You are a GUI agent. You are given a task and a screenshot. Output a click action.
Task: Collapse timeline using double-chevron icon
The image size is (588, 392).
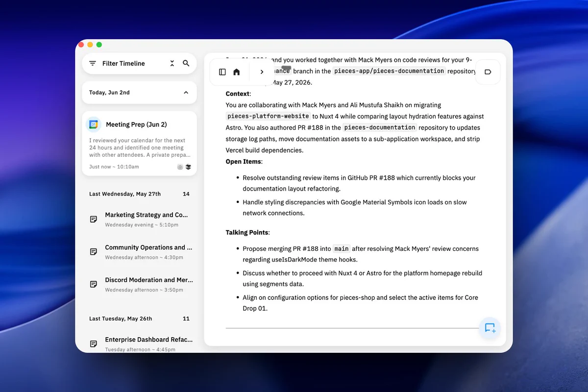[172, 63]
